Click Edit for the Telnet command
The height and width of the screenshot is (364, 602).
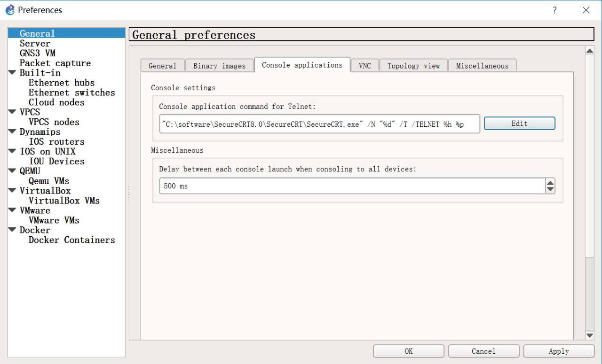tap(520, 124)
